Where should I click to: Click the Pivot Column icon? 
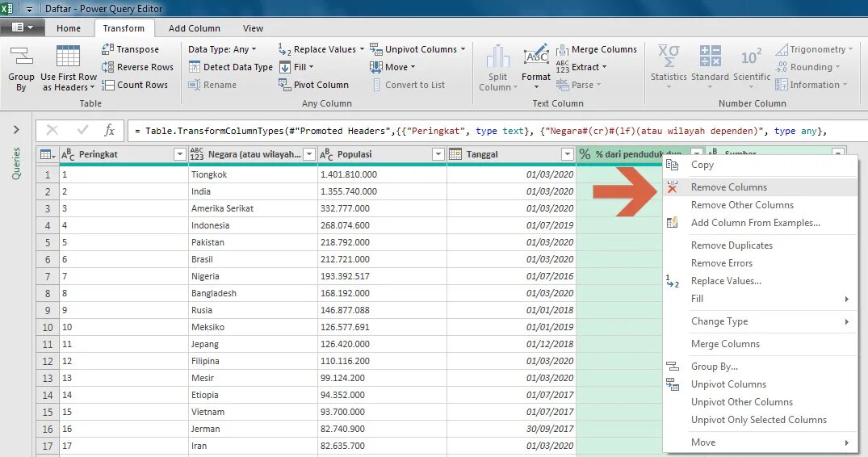tap(284, 85)
